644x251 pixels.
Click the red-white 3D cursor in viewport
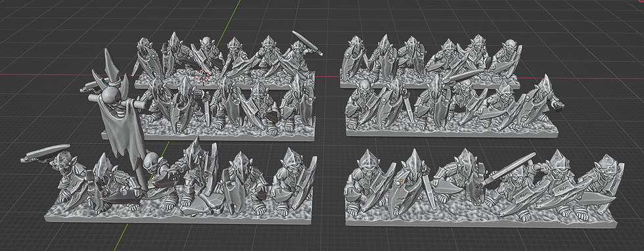point(202,75)
